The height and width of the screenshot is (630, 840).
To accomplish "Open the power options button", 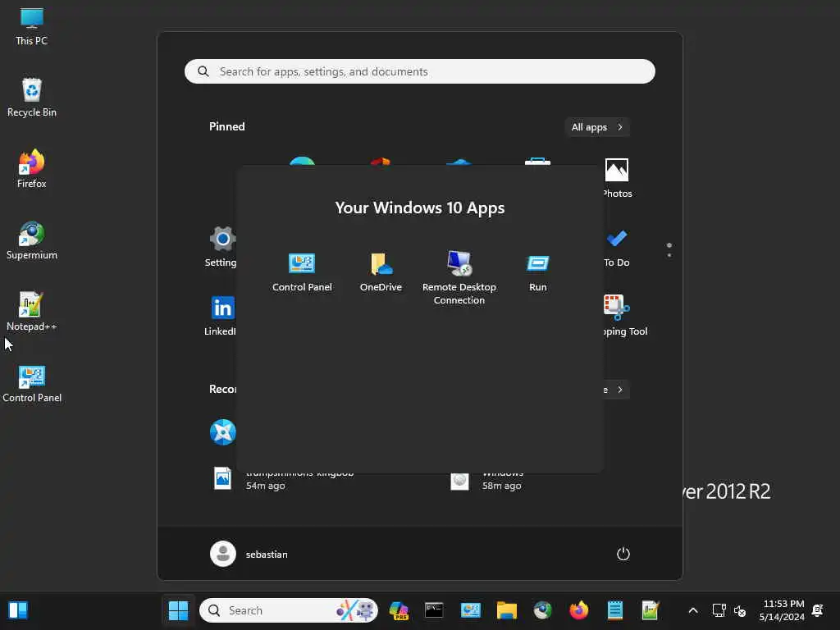I will 623,554.
